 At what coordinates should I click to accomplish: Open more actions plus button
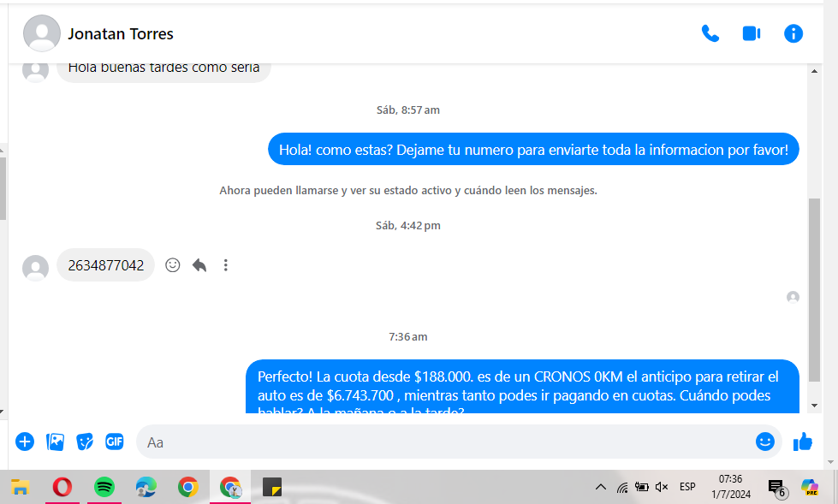point(25,442)
